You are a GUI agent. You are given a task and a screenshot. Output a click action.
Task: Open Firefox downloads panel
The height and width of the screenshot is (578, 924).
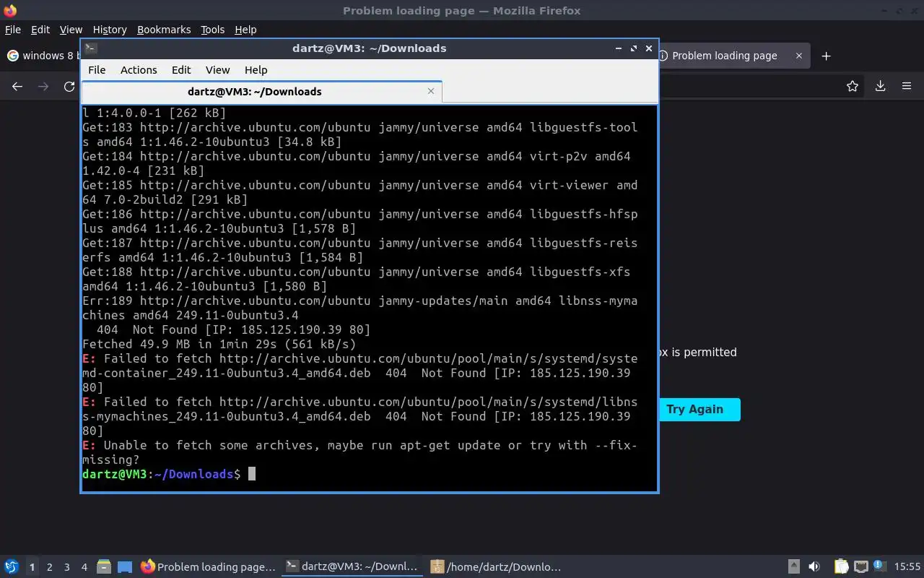click(x=880, y=86)
